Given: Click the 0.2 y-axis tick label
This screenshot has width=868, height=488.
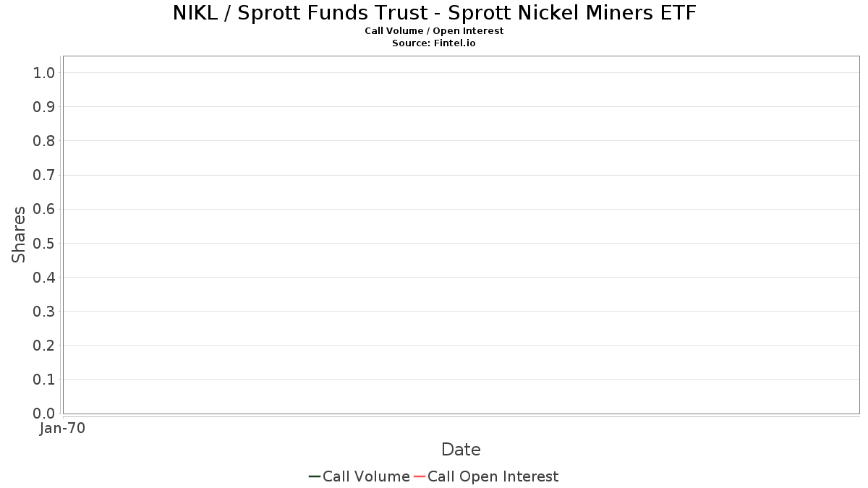Looking at the screenshot, I should pyautogui.click(x=44, y=346).
